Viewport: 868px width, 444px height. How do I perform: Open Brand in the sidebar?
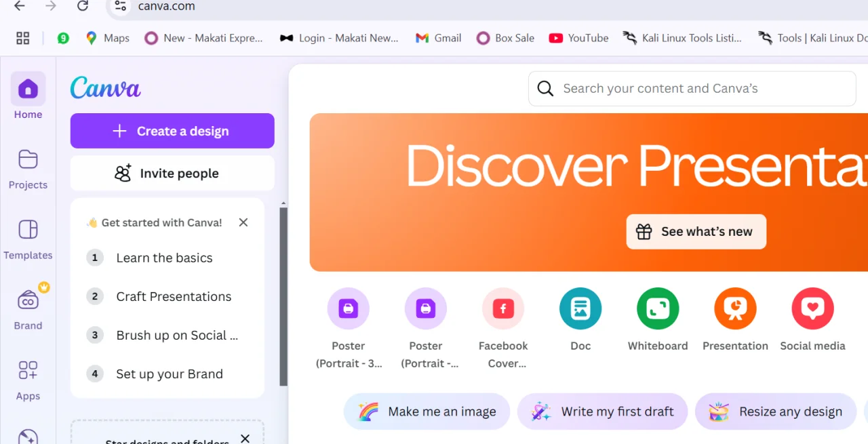pos(28,309)
